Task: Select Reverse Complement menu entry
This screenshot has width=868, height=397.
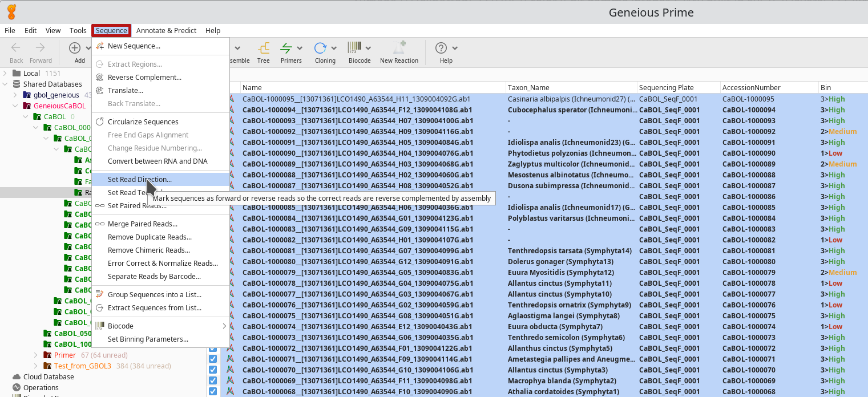Action: click(144, 78)
